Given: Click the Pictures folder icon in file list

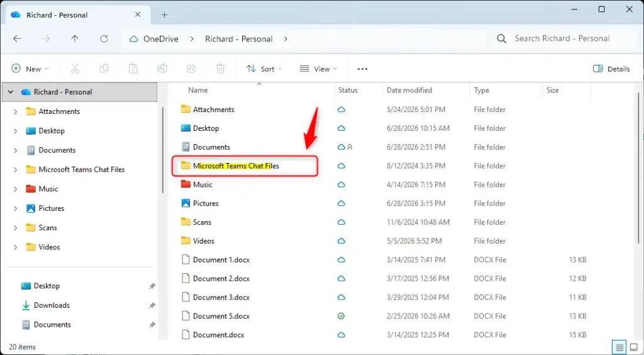Looking at the screenshot, I should (x=186, y=203).
